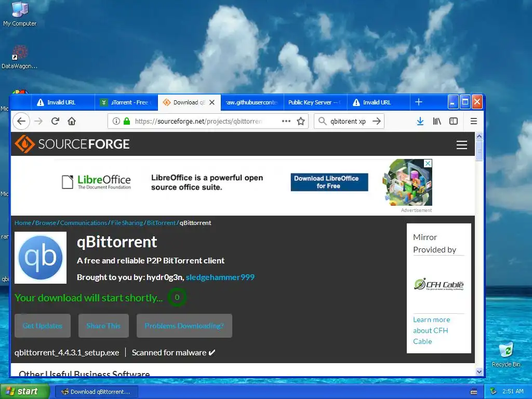Go to Browse breadcrumb link
The height and width of the screenshot is (399, 532).
click(x=46, y=223)
